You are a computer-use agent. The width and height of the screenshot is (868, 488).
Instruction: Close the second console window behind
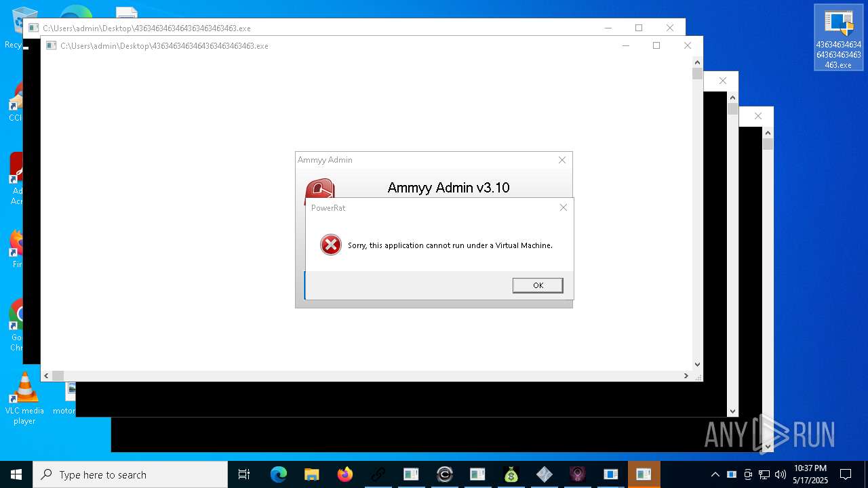tap(669, 28)
